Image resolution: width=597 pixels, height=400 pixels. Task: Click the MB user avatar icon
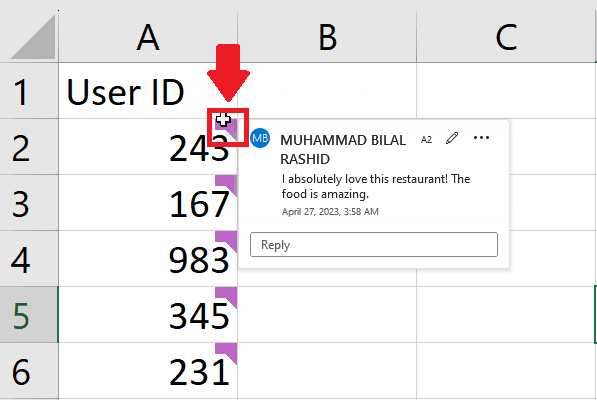260,138
